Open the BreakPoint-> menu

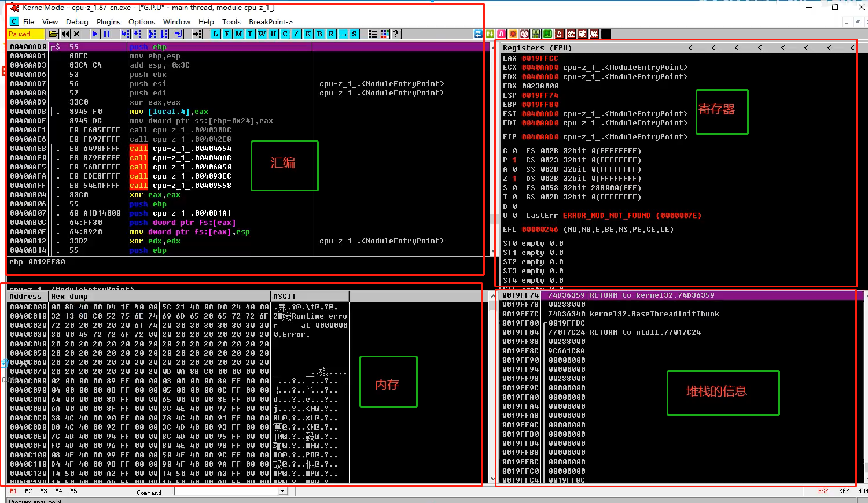pos(271,21)
